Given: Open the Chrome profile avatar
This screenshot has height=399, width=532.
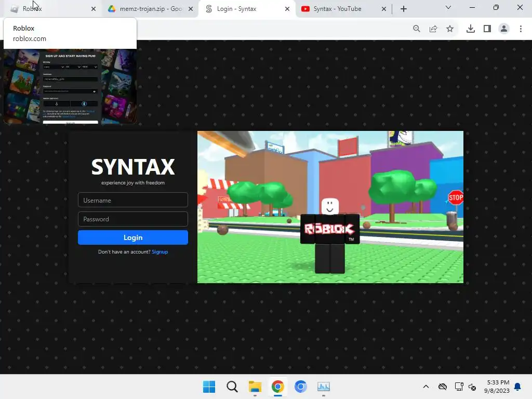Looking at the screenshot, I should [504, 29].
